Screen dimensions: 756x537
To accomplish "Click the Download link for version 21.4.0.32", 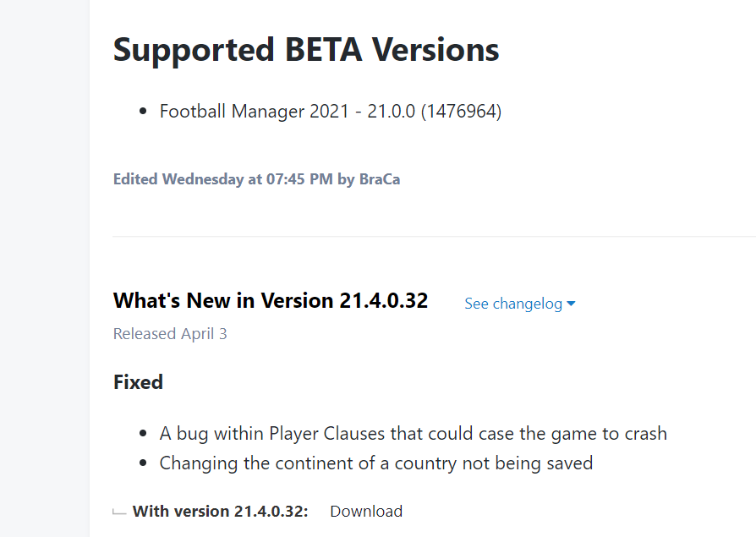I will click(x=366, y=511).
